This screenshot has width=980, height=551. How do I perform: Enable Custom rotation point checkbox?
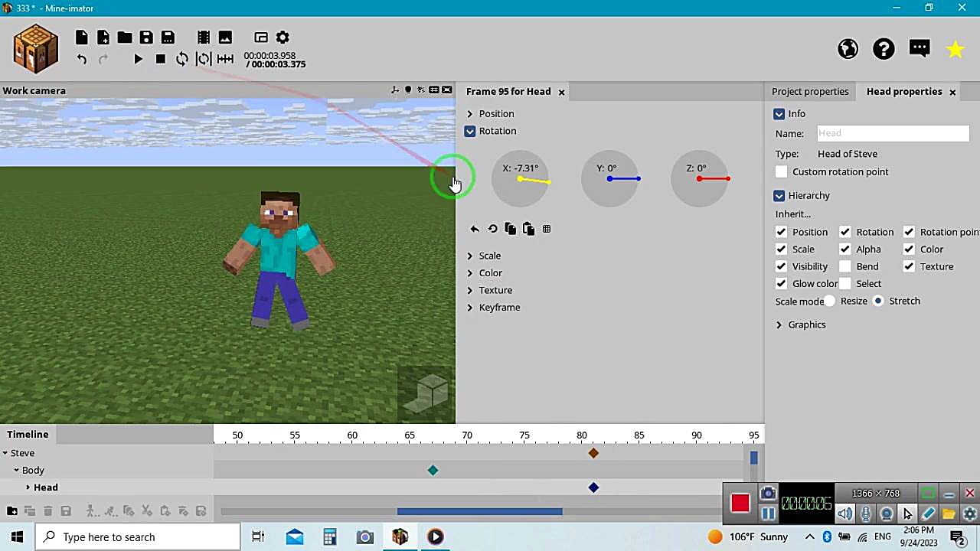[781, 172]
